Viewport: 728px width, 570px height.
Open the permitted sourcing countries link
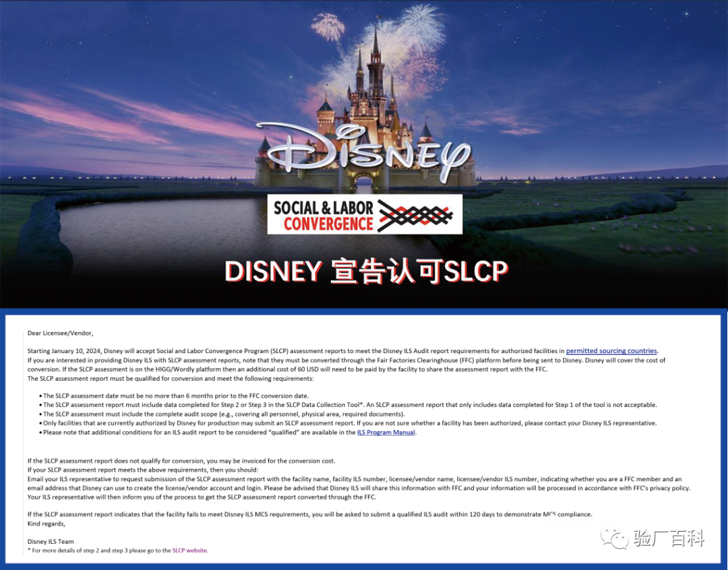click(x=611, y=351)
